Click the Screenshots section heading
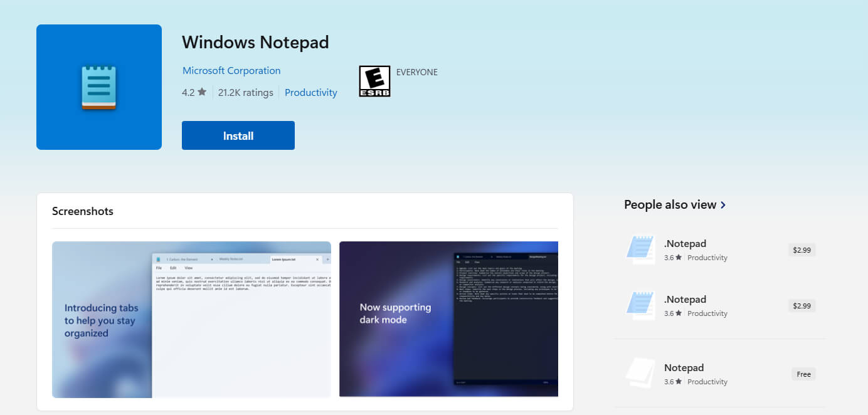Image resolution: width=868 pixels, height=415 pixels. coord(83,211)
